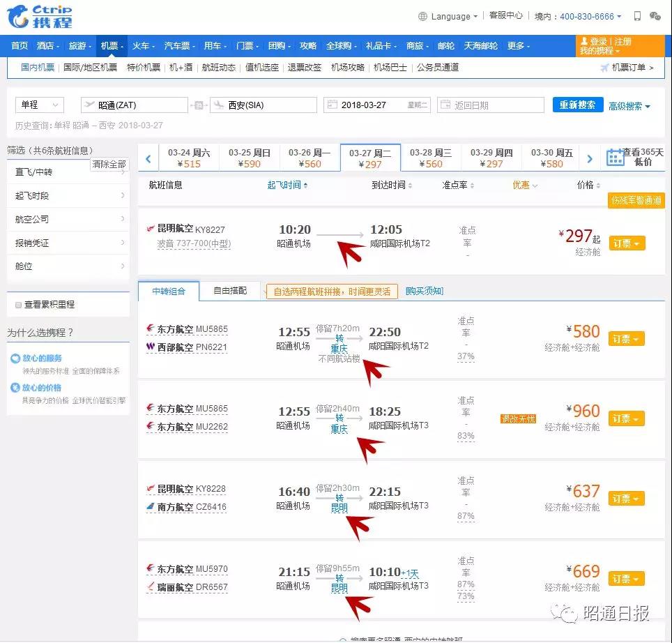Viewport: 672px width, 643px height.
Task: Open the Language globe menu
Action: coord(448,16)
